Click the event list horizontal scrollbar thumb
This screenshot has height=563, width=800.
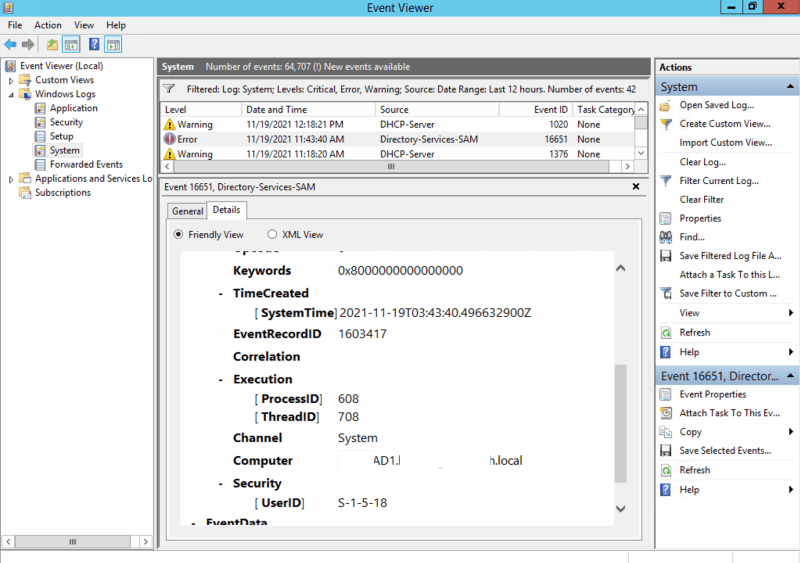click(x=391, y=166)
